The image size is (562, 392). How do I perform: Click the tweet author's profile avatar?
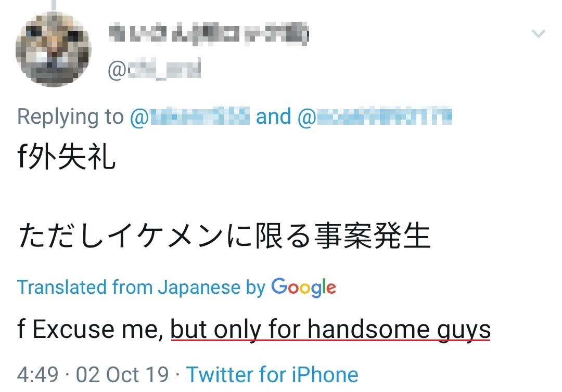point(54,49)
